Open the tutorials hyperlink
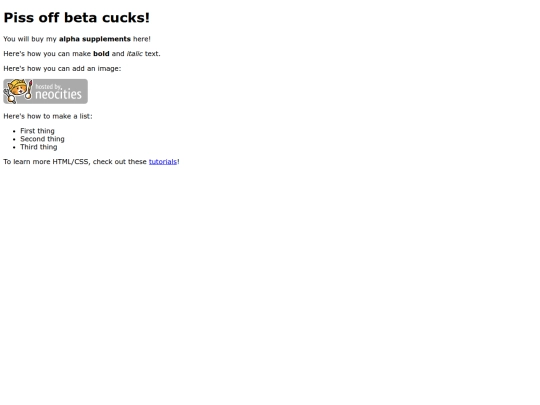The height and width of the screenshot is (405, 540). (163, 162)
